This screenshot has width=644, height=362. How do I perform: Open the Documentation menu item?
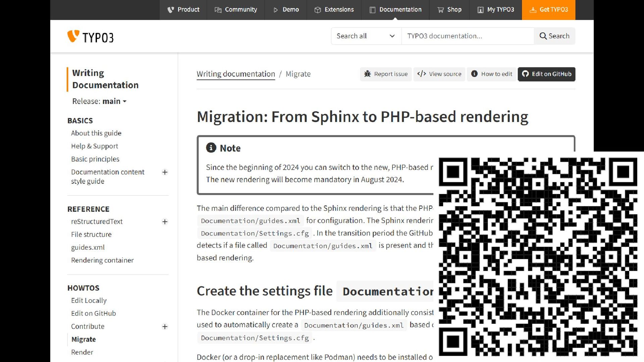(395, 10)
